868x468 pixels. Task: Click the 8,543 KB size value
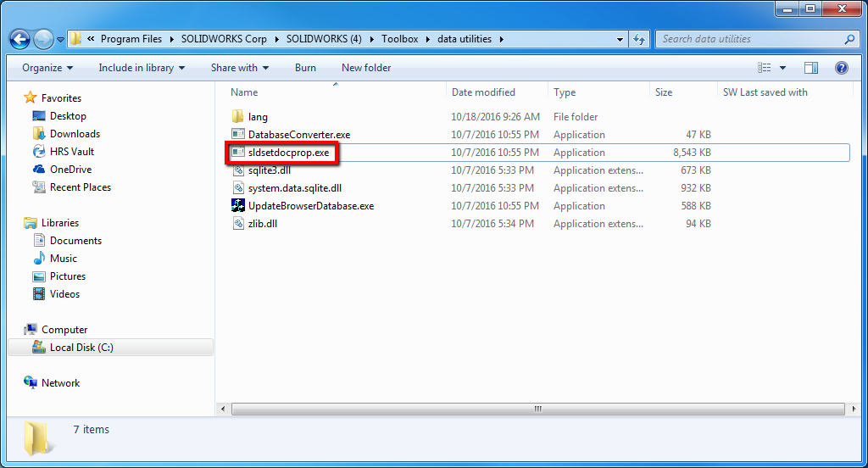(x=692, y=153)
